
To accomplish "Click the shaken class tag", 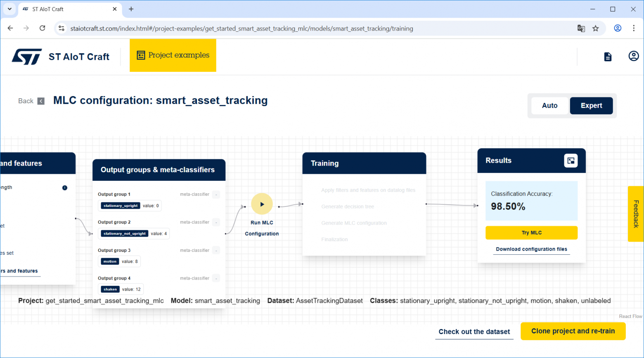I will (x=110, y=289).
